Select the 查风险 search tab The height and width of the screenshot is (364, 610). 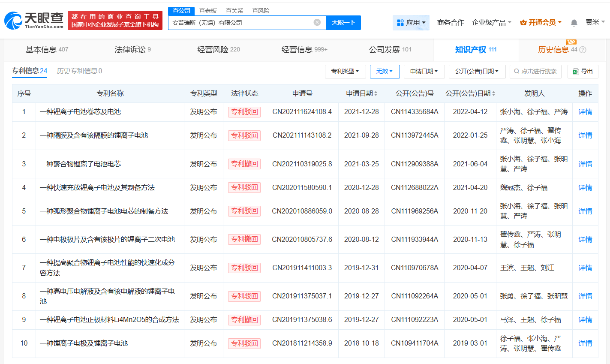point(261,11)
